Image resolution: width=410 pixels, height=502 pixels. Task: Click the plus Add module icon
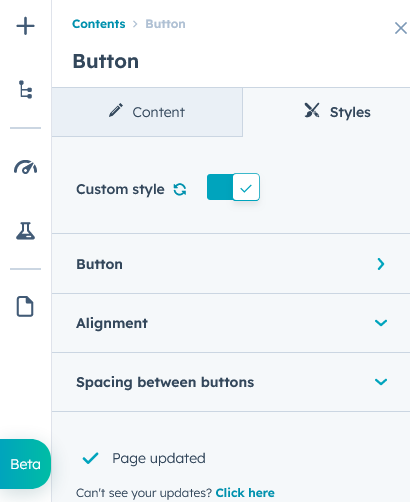pos(25,26)
